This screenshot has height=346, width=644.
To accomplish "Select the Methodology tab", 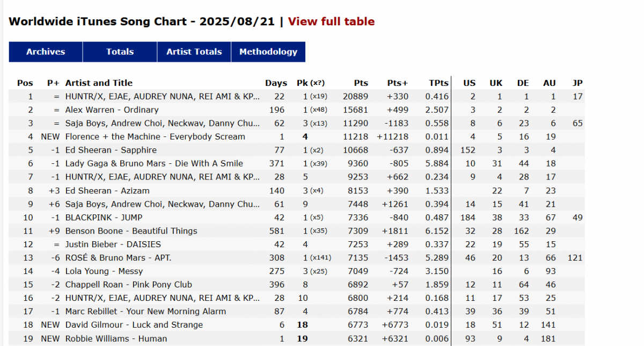I will coord(268,52).
